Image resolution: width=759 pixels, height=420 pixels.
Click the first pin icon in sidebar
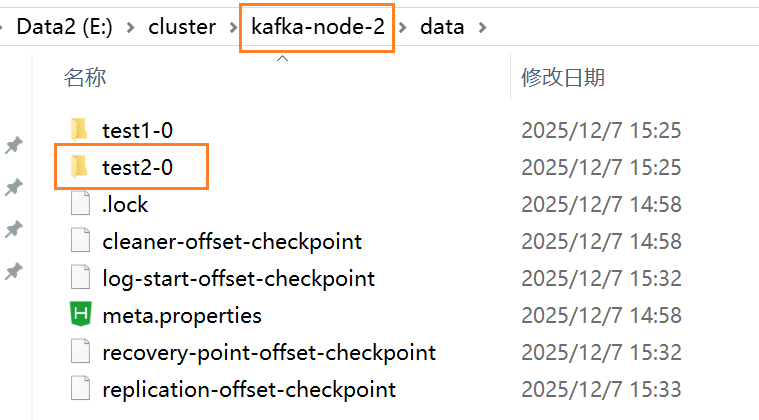tap(14, 146)
